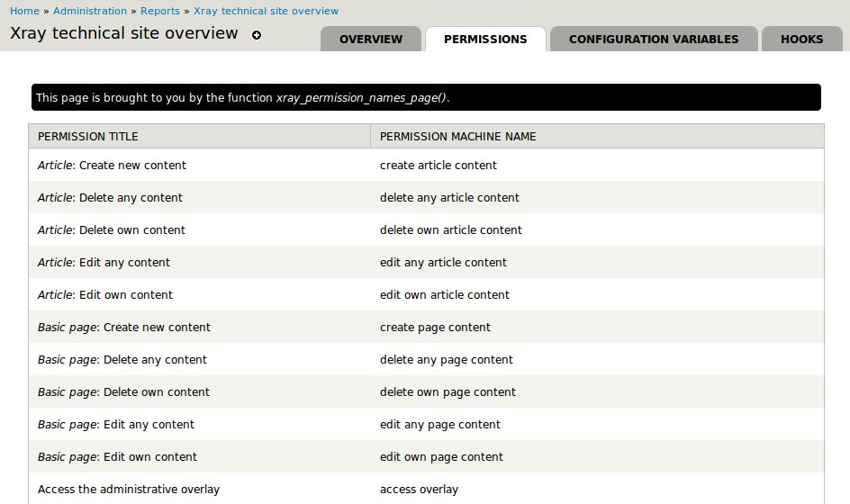Click machine name 'edit any page content'
Screen dimensions: 850x504
(x=440, y=425)
